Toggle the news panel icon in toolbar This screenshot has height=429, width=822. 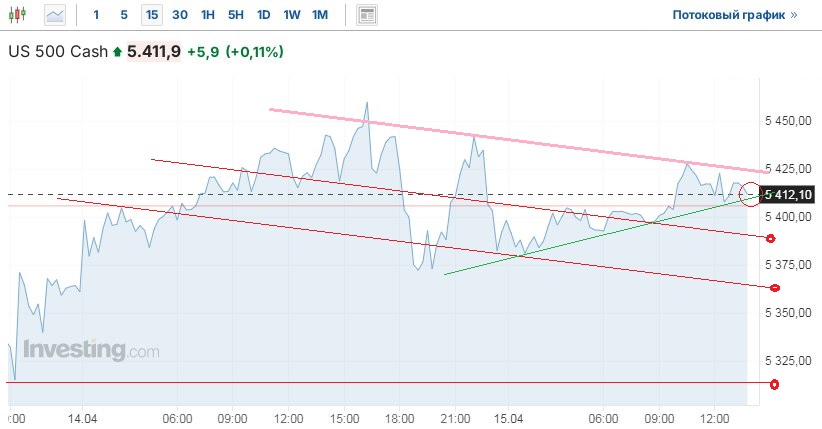(367, 15)
